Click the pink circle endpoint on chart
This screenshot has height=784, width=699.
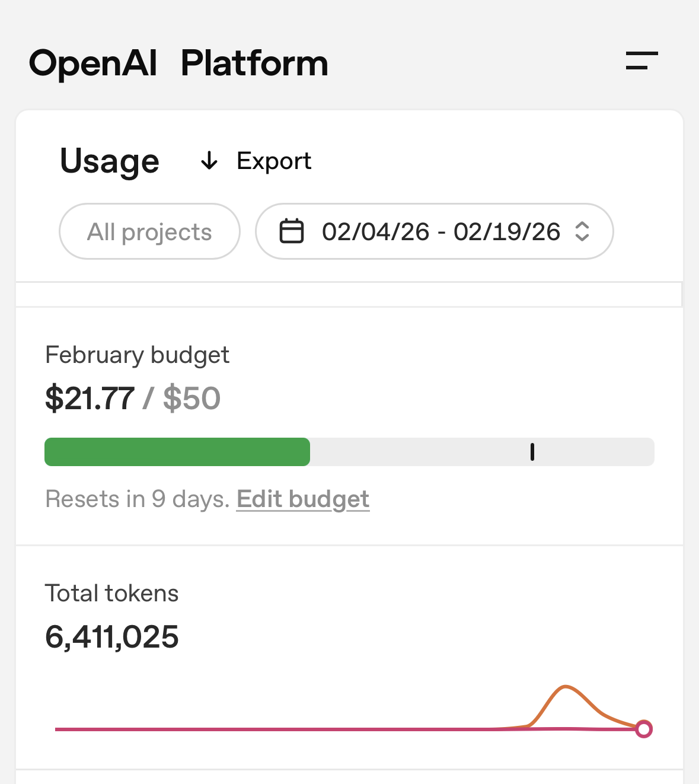[x=643, y=729]
